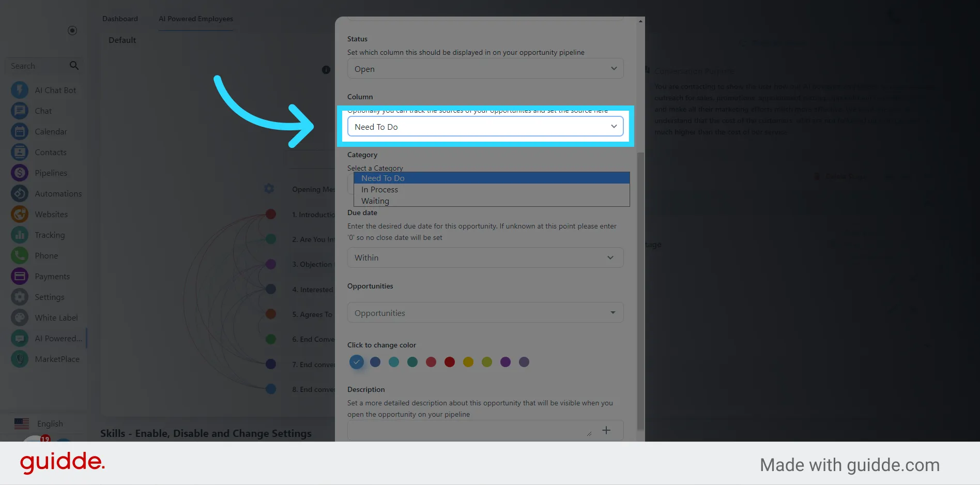Open the Column dropdown showing Need To Do
The width and height of the screenshot is (980, 485).
point(485,127)
